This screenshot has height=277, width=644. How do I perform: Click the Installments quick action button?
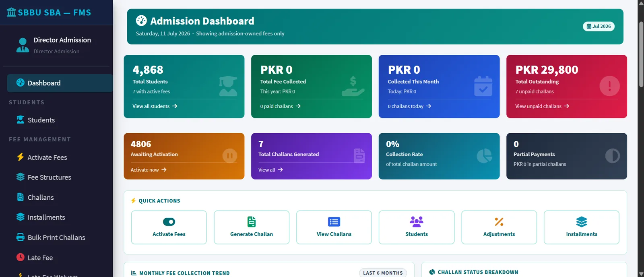coord(582,227)
